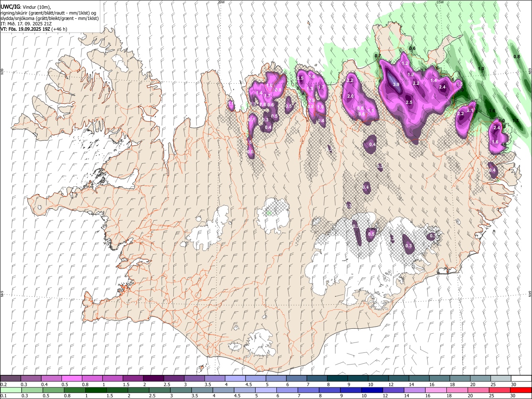Click lower legend dark green swatch between 1 and 1.5
532x399 pixels.
point(96,390)
